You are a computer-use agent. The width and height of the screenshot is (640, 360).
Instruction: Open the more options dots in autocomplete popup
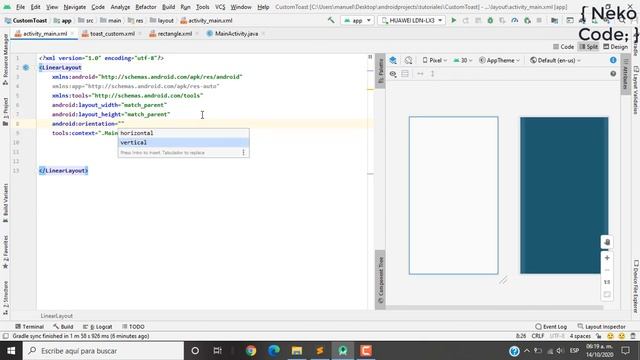(243, 152)
